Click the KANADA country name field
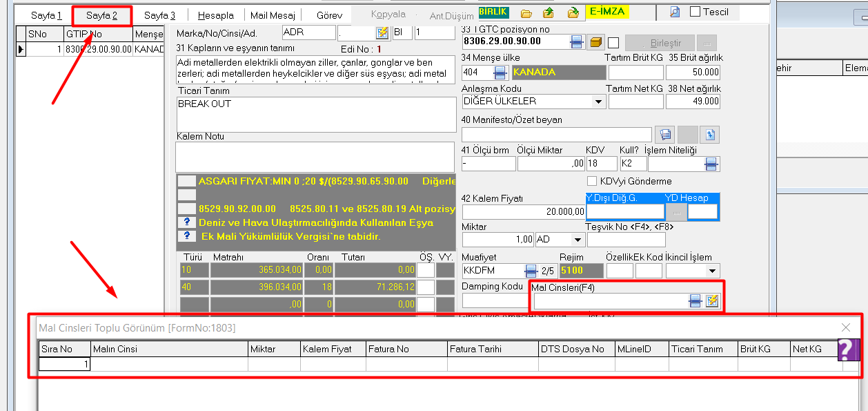The image size is (868, 411). tap(558, 72)
